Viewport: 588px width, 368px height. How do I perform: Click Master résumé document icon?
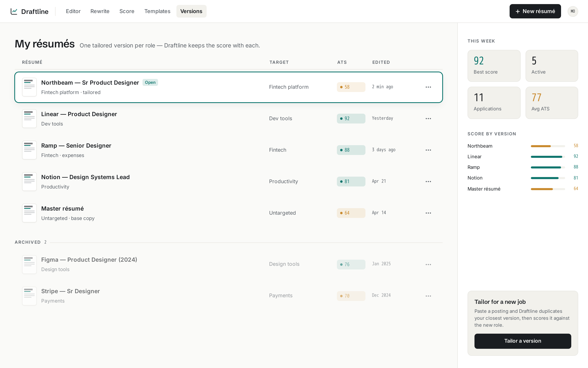29,213
